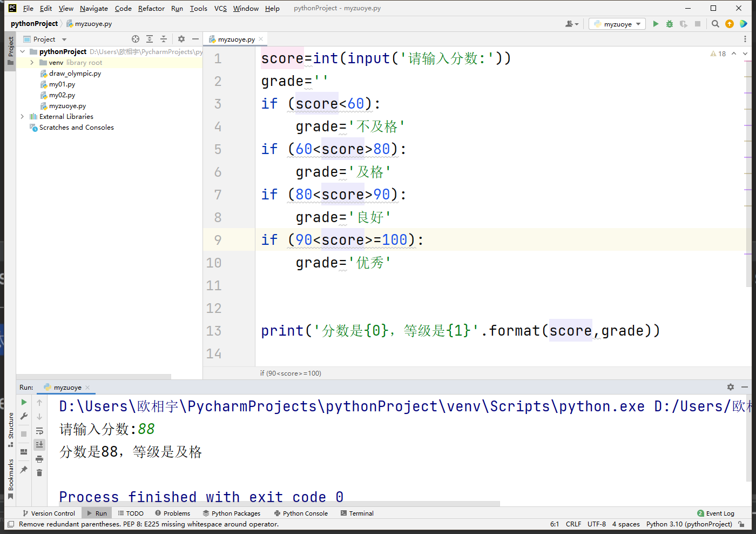Hide the Project tool window
Screen dimensions: 756x534
tap(195, 39)
